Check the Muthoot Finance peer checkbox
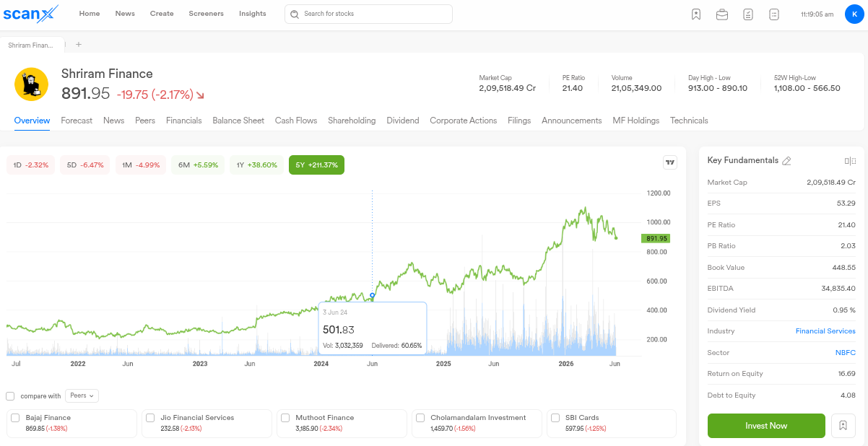Screen dimensions: 868x446 click(285, 418)
